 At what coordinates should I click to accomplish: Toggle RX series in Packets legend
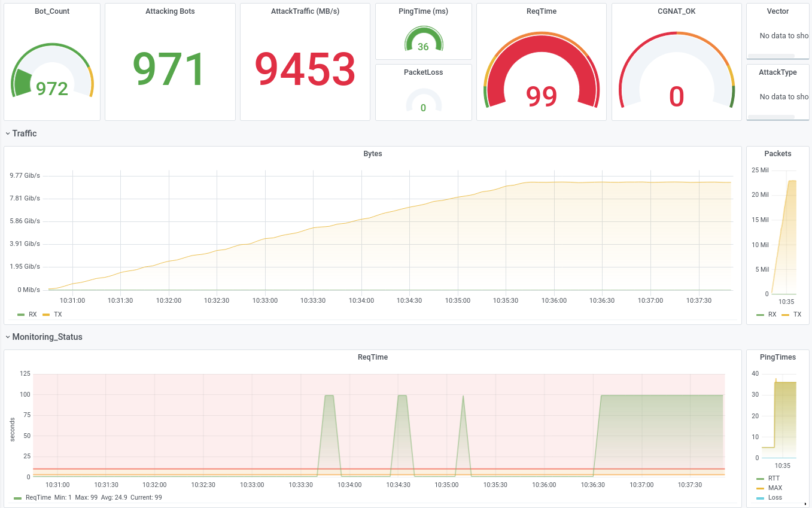coord(773,314)
